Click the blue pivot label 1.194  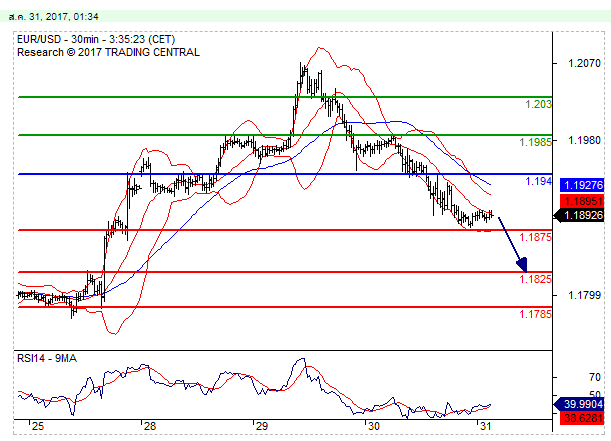(538, 181)
